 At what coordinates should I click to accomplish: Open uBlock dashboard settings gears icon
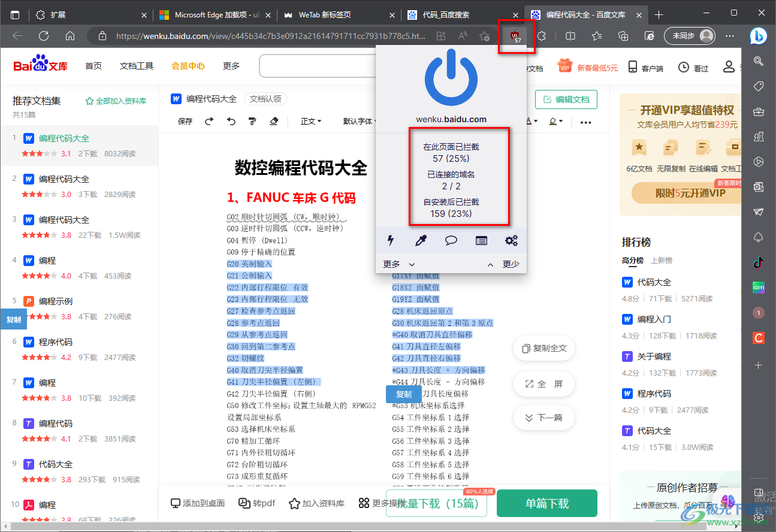[511, 241]
